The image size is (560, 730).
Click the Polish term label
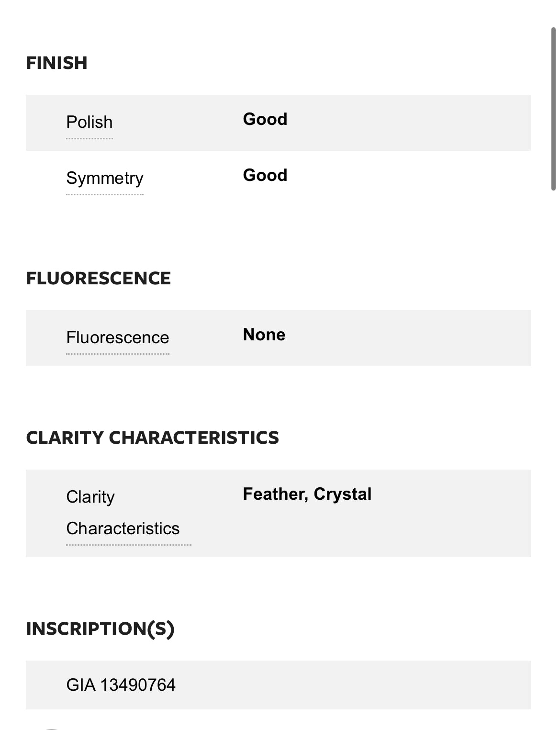(x=90, y=122)
